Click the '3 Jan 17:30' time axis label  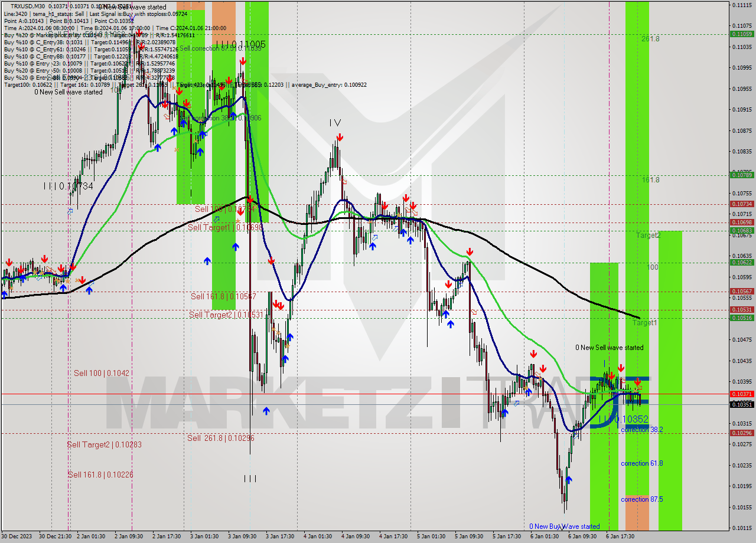coord(280,536)
